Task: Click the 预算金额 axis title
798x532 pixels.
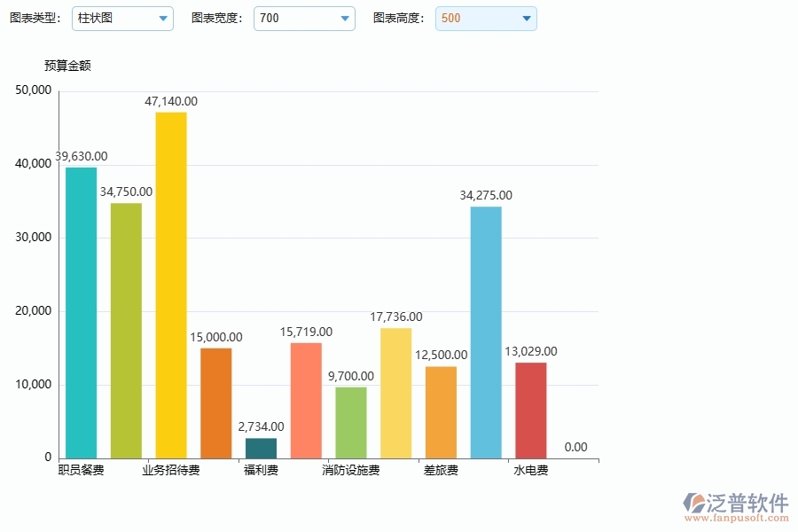Action: (66, 65)
